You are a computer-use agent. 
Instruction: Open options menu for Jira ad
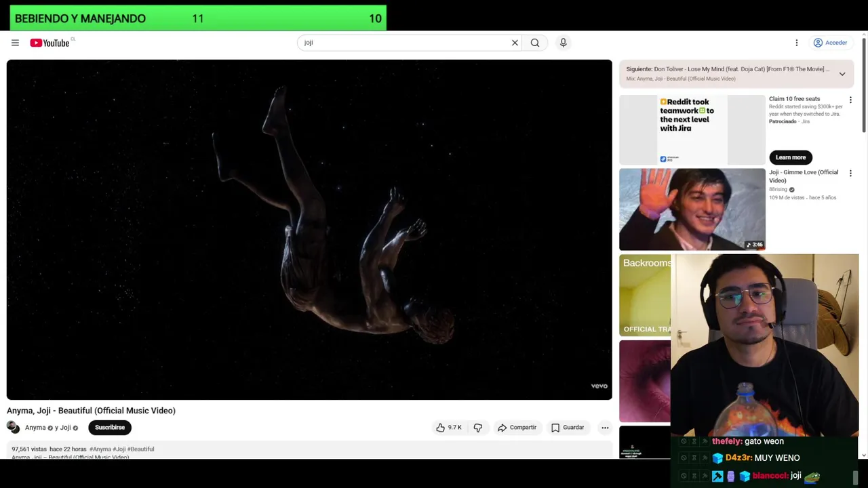850,100
